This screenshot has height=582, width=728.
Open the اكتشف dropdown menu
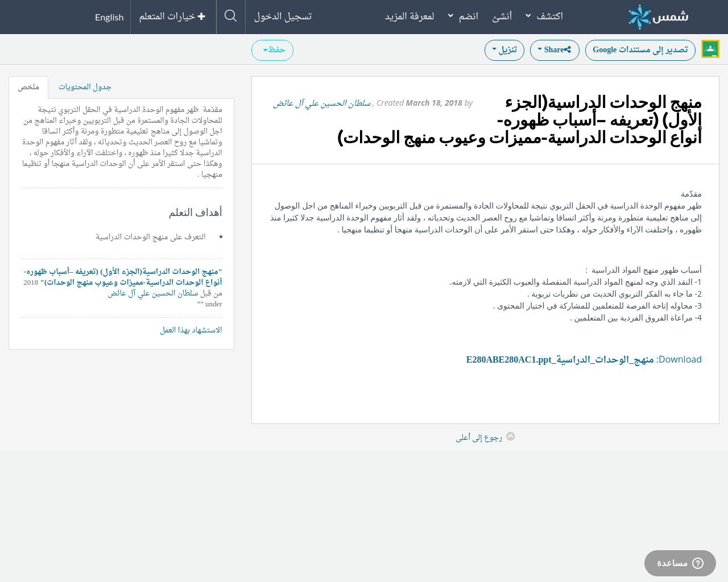point(545,16)
